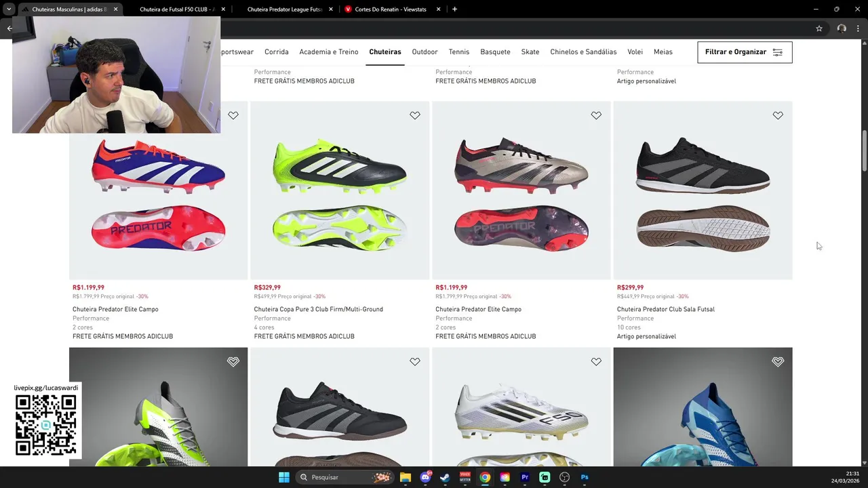Switch to the Chuteira de Futsal F50 CLUB tab
Viewport: 868px width, 488px height.
pyautogui.click(x=177, y=9)
